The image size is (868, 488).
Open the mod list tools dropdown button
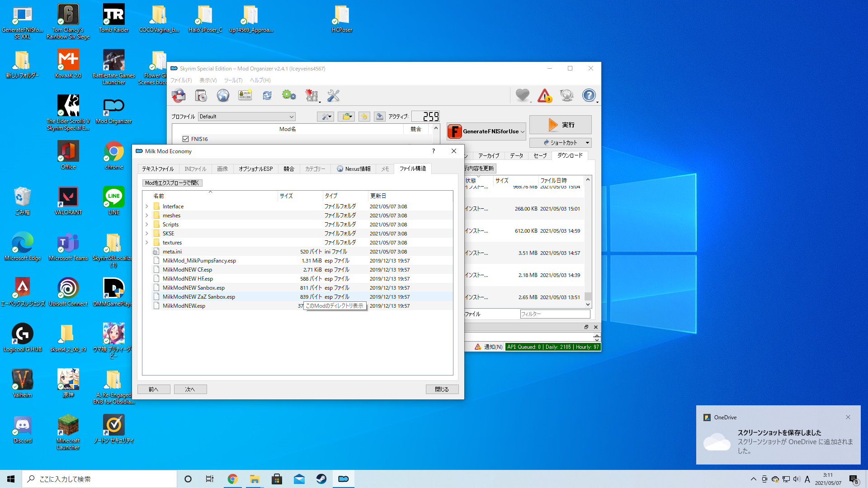(x=325, y=117)
